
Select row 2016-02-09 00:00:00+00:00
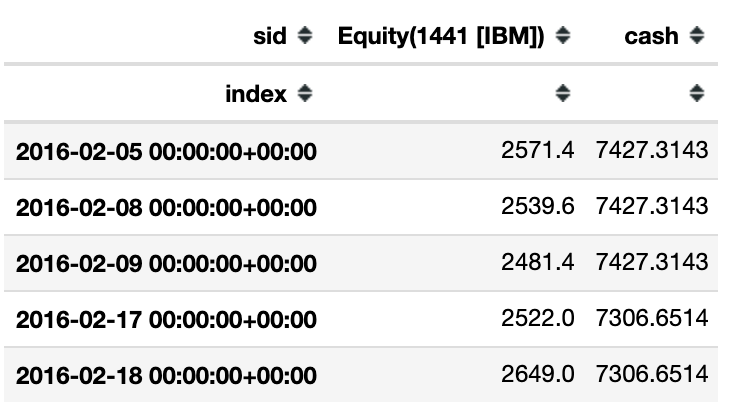(x=166, y=264)
